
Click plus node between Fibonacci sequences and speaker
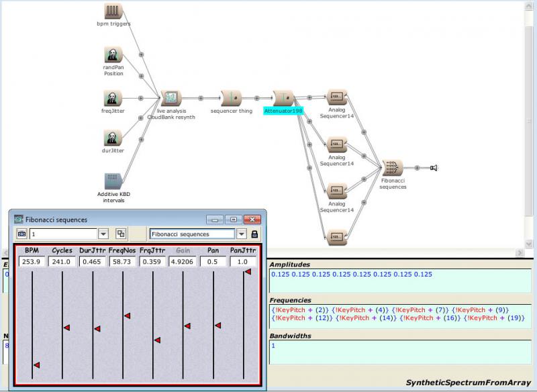point(417,168)
